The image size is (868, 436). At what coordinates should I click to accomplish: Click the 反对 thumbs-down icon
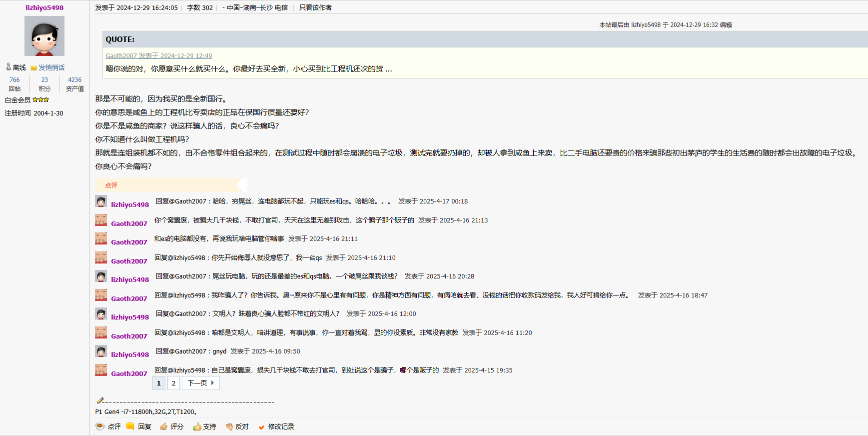click(x=229, y=427)
